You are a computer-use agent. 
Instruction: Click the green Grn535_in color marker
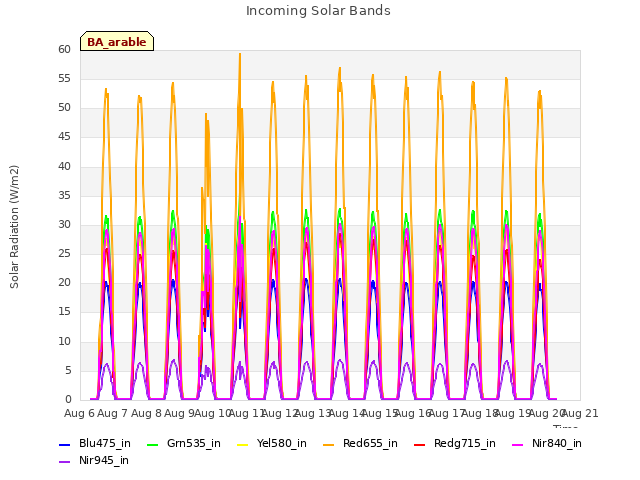(x=152, y=444)
